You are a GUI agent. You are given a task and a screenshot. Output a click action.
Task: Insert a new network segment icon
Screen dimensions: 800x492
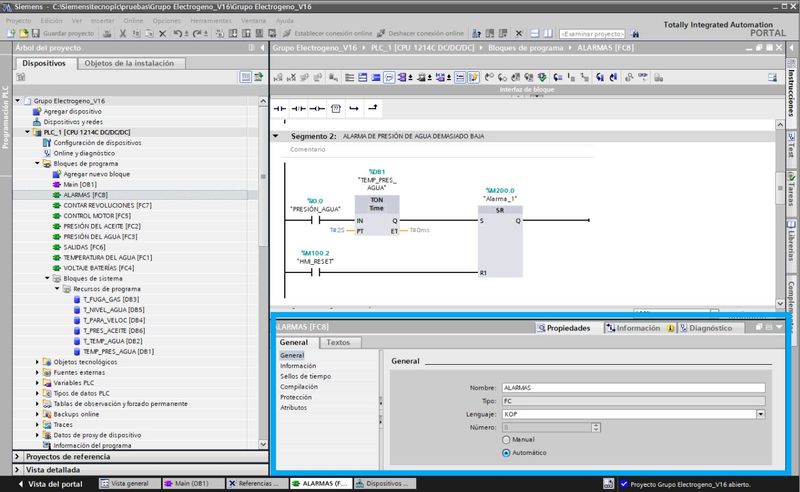(x=278, y=78)
